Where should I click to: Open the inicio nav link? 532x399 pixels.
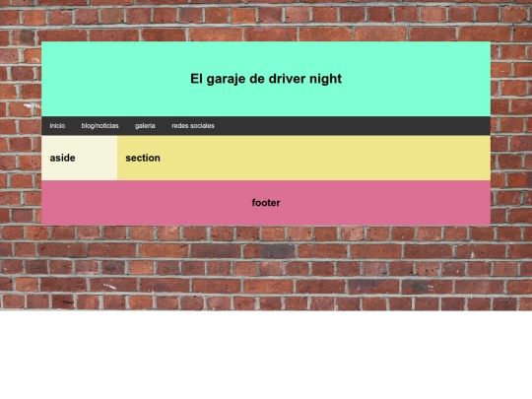[x=57, y=126]
